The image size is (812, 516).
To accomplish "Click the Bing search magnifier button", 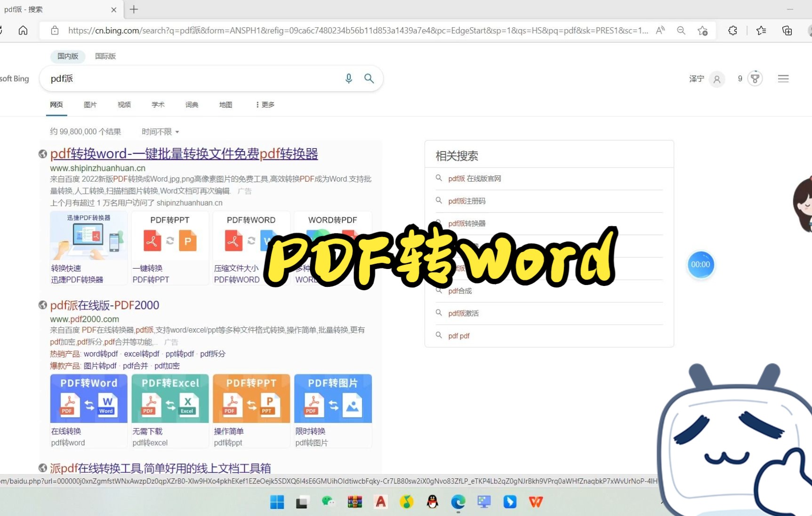I will [x=369, y=79].
